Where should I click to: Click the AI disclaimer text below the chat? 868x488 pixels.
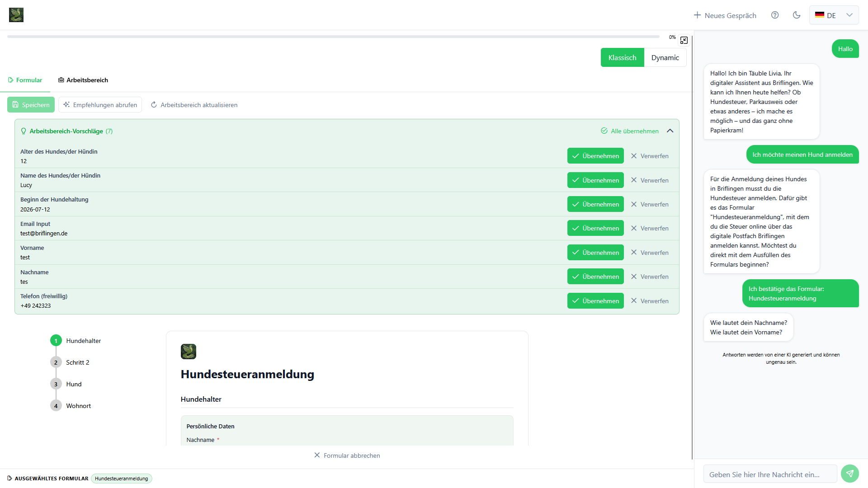[781, 358]
